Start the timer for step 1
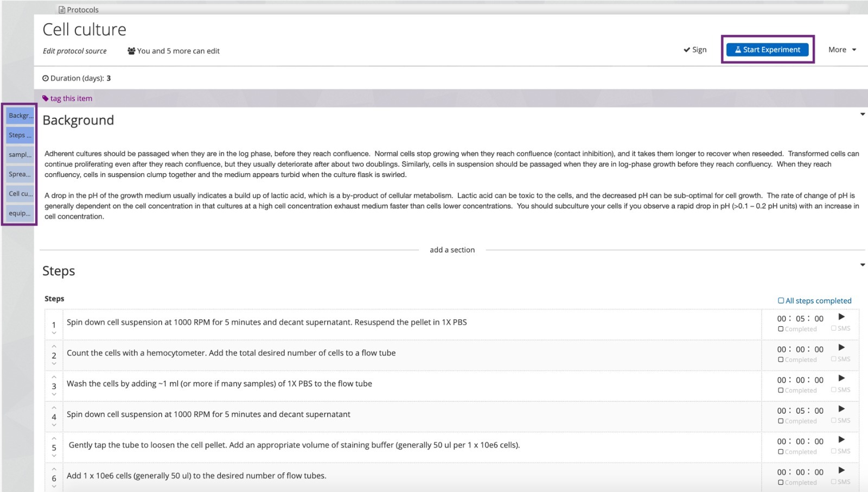Screen dimensions: 868x492 (841, 317)
